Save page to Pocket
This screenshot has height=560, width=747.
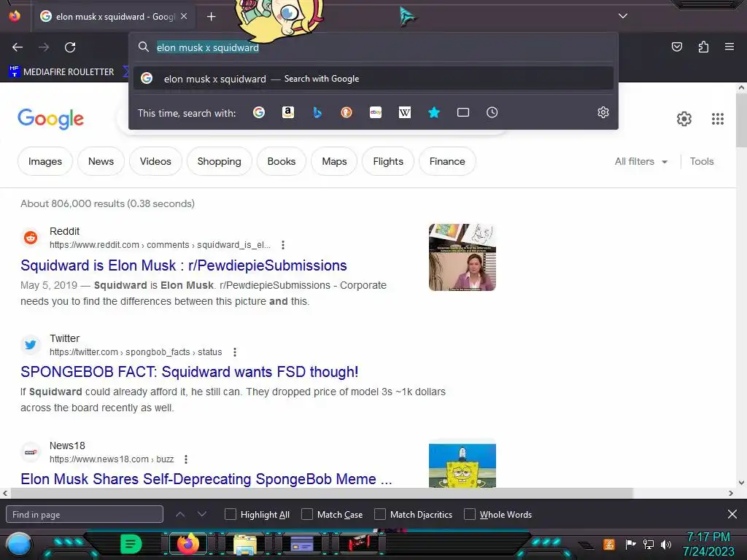click(676, 47)
